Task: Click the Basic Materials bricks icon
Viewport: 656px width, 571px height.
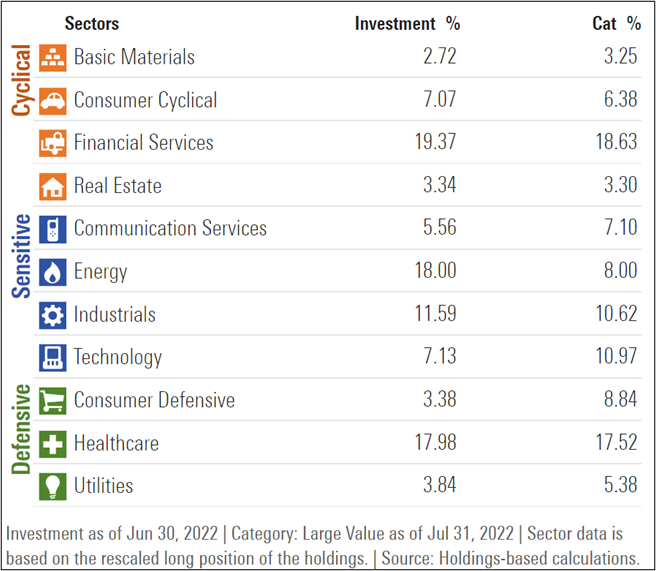Action: pos(52,57)
